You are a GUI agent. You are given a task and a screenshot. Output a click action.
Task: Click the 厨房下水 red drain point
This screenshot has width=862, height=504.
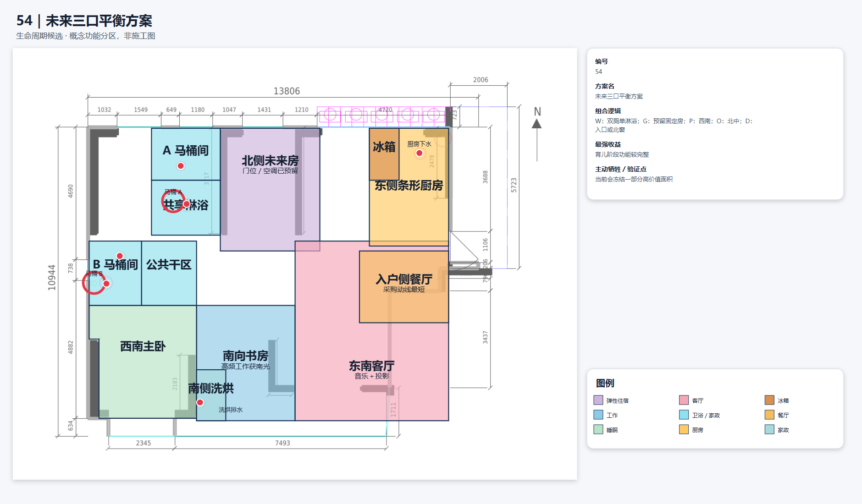(419, 153)
